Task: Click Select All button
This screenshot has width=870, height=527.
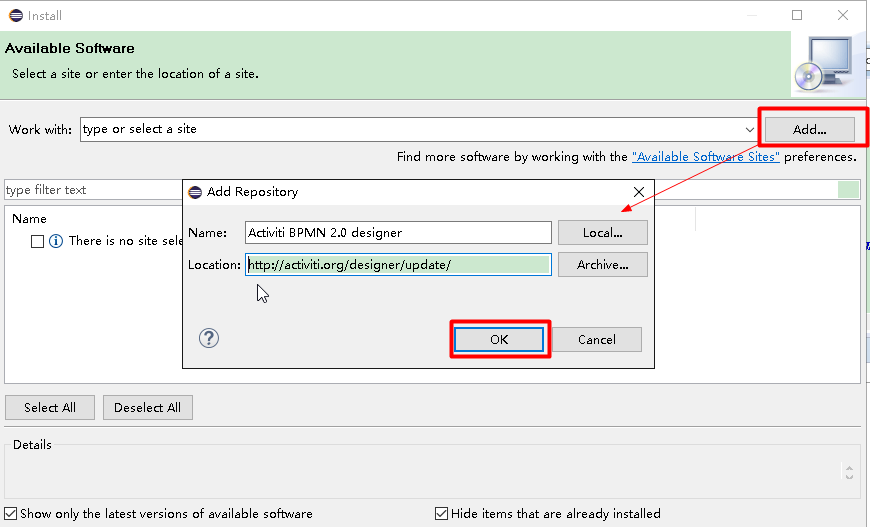Action: tap(50, 408)
